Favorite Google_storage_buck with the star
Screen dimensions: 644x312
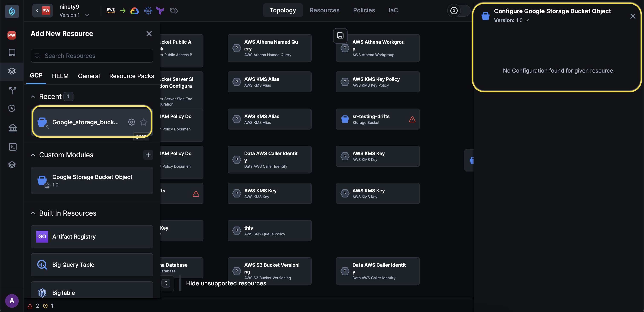[144, 122]
